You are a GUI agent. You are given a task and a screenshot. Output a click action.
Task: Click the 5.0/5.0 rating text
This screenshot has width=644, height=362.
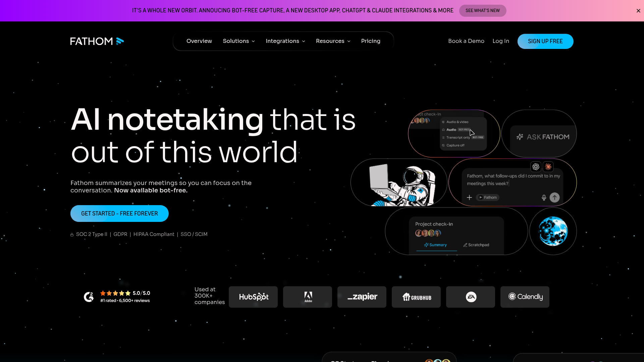[142, 293]
